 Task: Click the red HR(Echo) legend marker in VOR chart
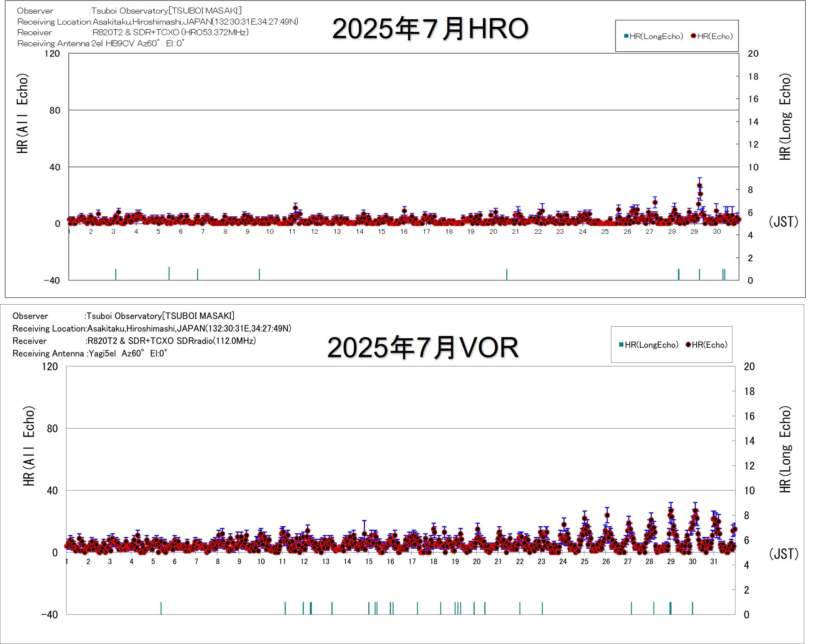pyautogui.click(x=688, y=344)
